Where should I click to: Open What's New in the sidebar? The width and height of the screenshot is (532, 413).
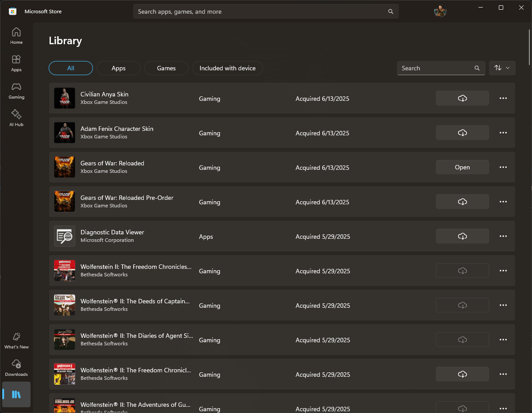[x=16, y=340]
